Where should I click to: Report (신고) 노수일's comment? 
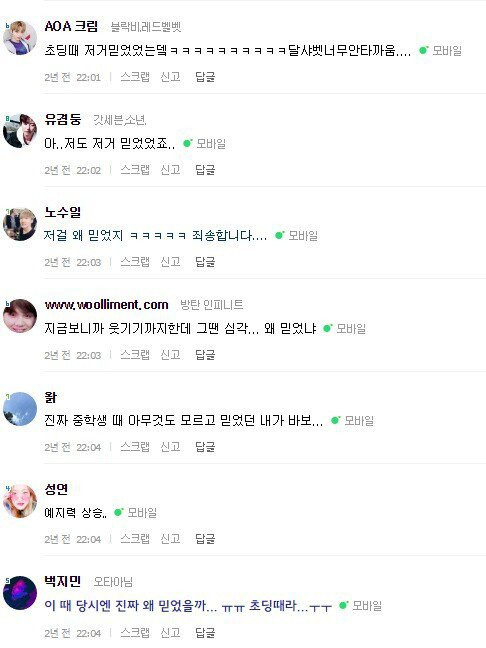[x=170, y=262]
